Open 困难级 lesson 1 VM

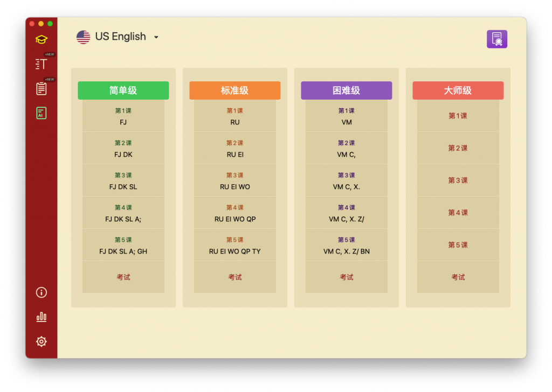pyautogui.click(x=347, y=116)
